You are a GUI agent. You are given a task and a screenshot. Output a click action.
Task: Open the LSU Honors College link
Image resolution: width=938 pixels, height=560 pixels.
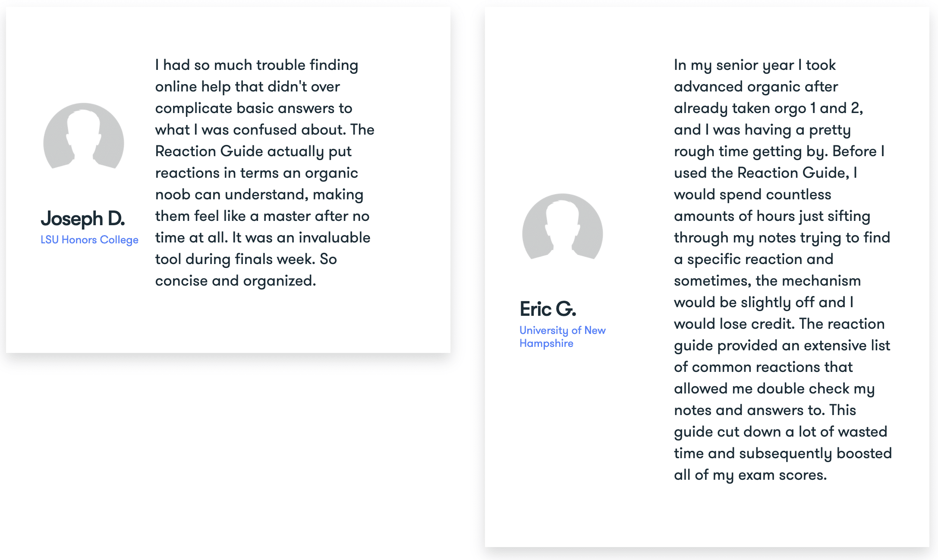89,240
